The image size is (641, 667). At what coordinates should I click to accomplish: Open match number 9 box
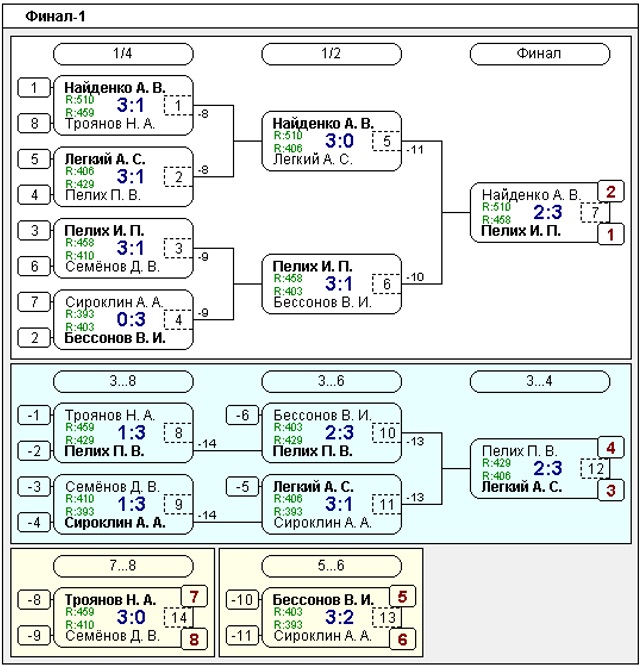pyautogui.click(x=178, y=504)
